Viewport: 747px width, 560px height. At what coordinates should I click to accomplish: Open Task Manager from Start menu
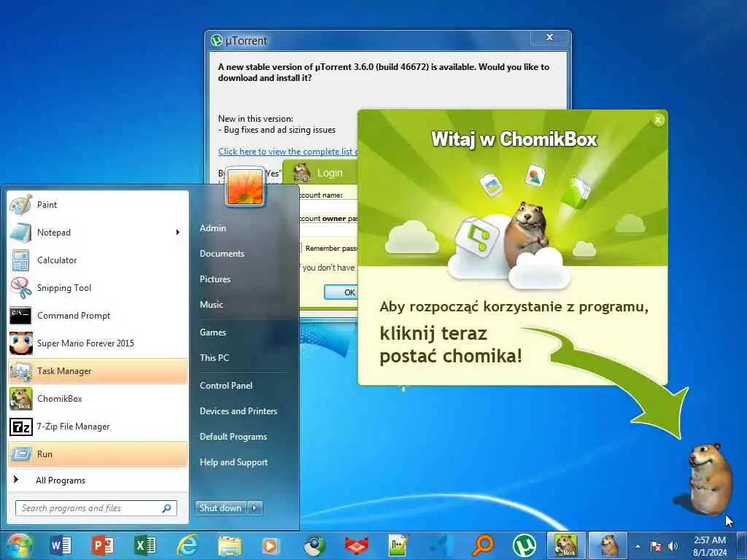tap(98, 371)
